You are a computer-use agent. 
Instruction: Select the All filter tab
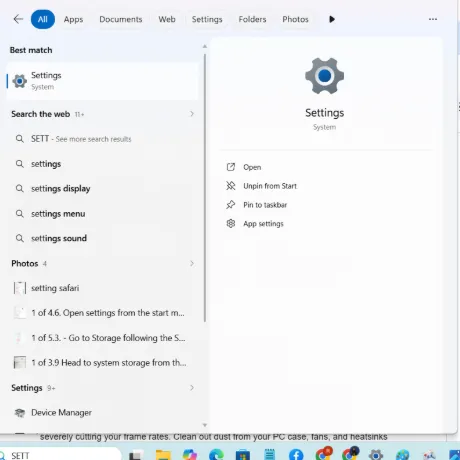(x=43, y=19)
